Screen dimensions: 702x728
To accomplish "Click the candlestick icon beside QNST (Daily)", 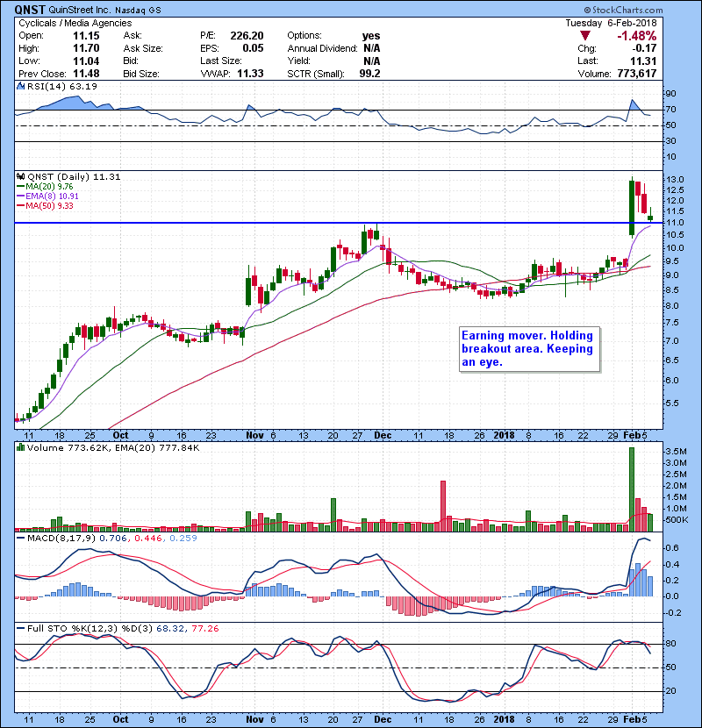I will tap(21, 177).
